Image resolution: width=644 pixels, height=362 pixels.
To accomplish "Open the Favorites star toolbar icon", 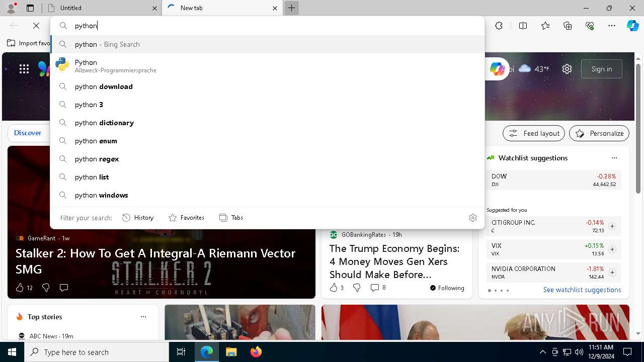I will pos(545,26).
